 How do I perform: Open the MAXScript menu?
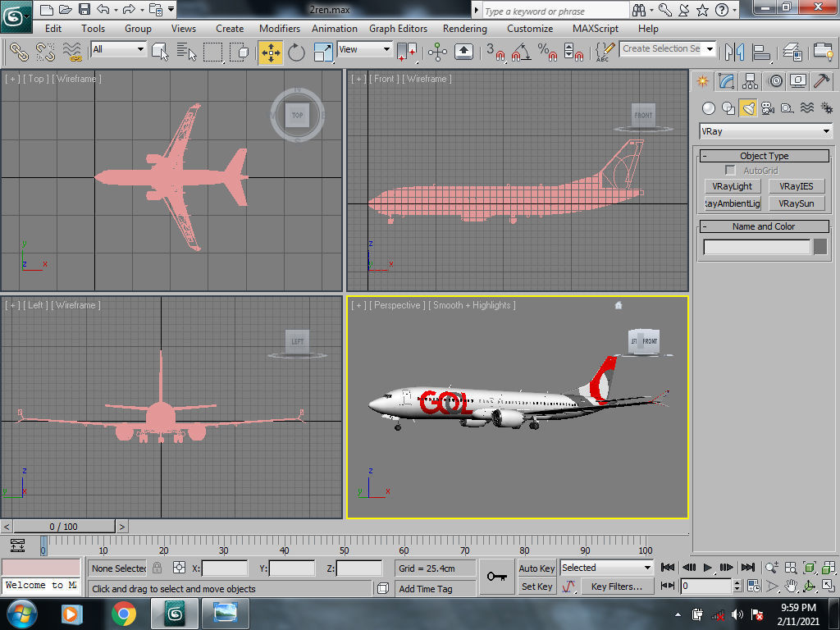[596, 29]
